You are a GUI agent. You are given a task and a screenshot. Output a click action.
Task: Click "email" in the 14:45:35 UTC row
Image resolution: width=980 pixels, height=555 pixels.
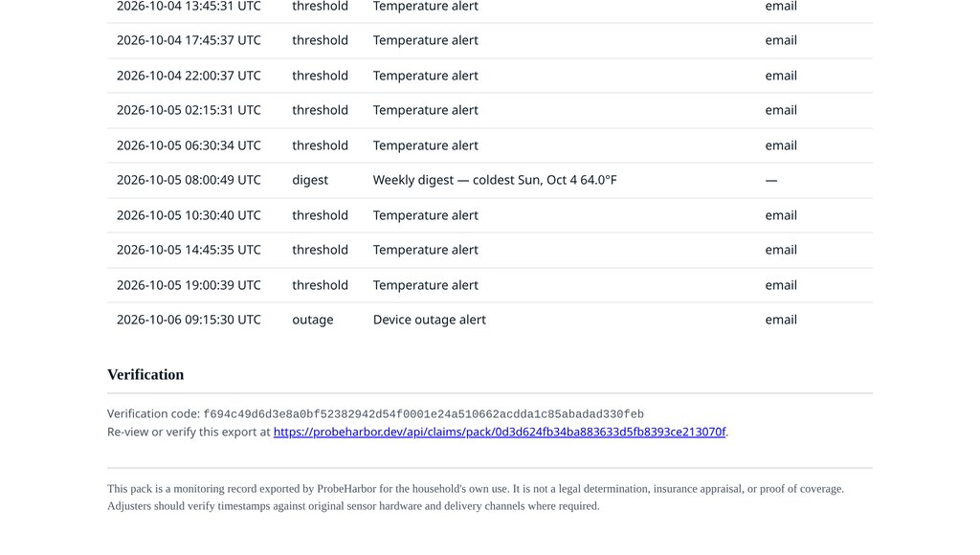781,250
